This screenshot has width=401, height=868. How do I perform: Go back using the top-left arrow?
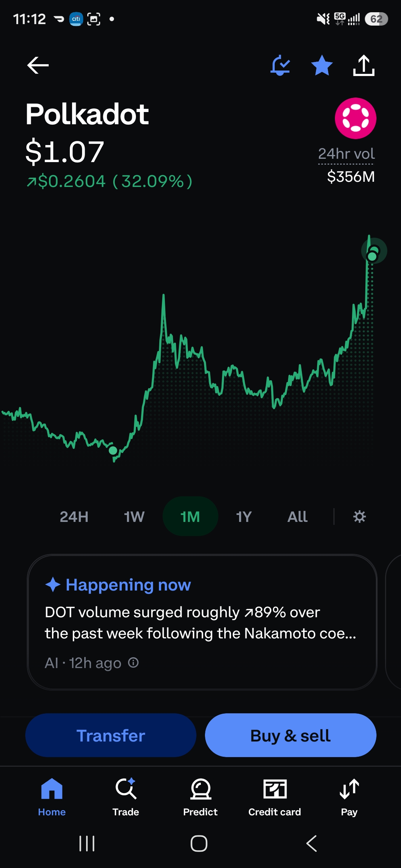38,65
